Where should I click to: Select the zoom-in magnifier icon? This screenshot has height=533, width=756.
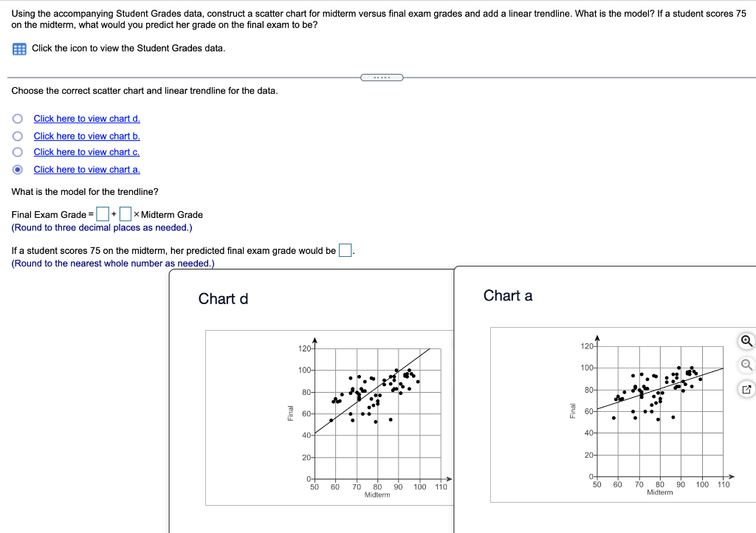click(746, 342)
